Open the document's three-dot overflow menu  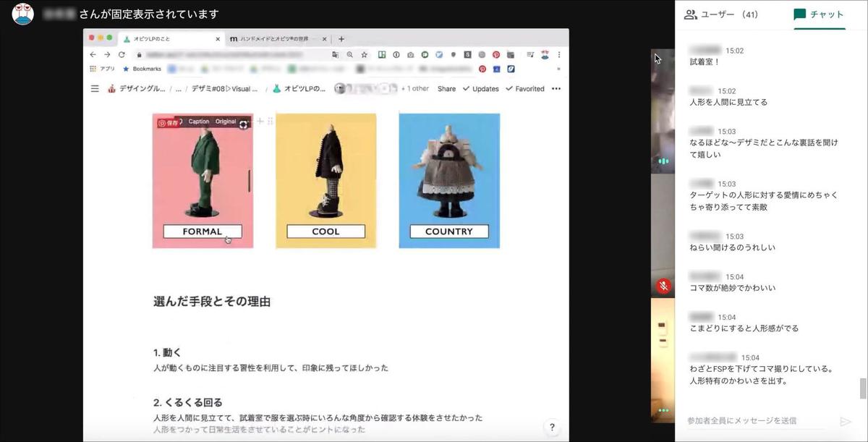[x=556, y=88]
